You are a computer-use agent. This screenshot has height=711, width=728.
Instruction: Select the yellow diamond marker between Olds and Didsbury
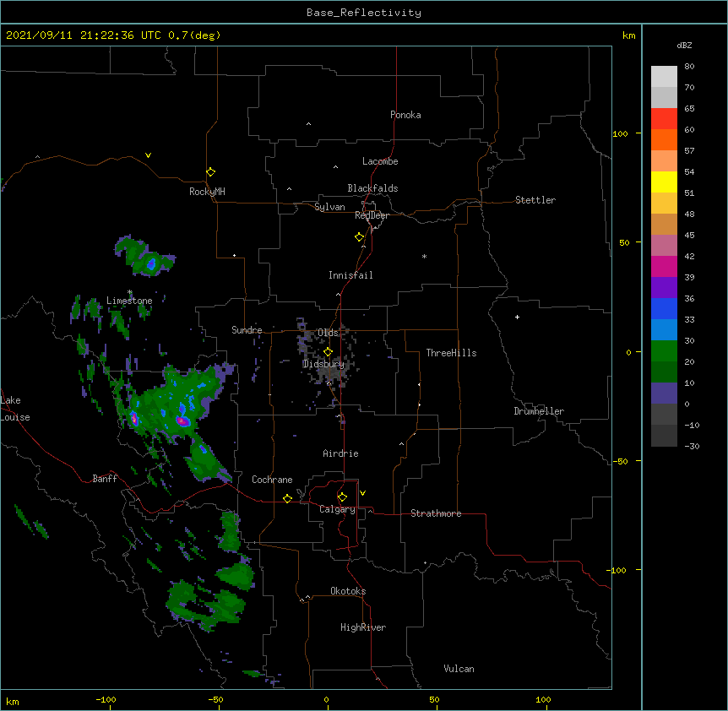[329, 351]
